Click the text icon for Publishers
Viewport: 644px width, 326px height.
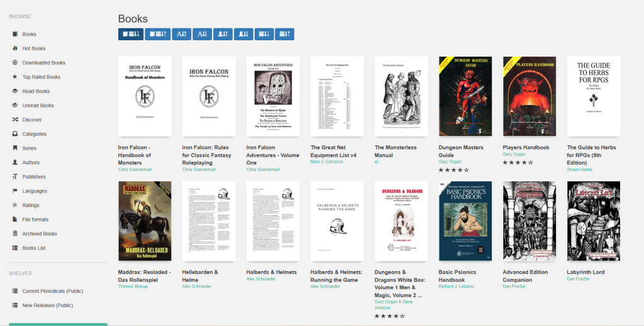pyautogui.click(x=15, y=176)
